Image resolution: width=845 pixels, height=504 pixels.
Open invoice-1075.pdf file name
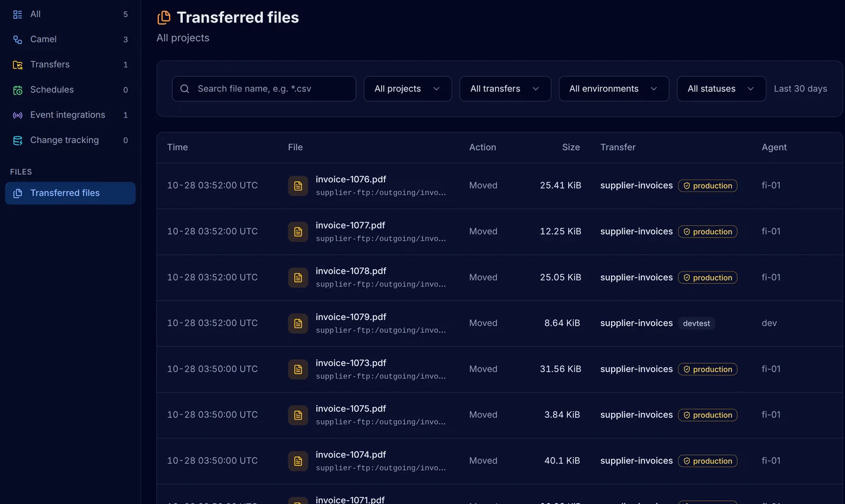coord(351,409)
